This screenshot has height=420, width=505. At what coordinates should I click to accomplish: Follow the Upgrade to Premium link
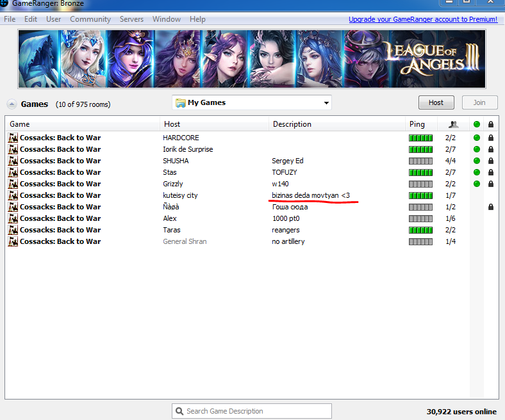click(423, 19)
